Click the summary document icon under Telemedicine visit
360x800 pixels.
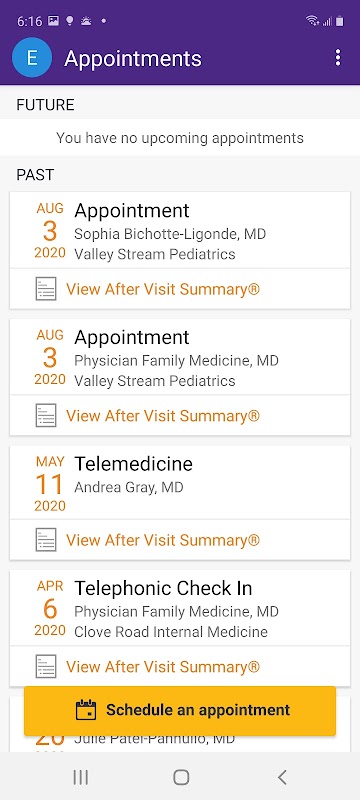pyautogui.click(x=46, y=540)
